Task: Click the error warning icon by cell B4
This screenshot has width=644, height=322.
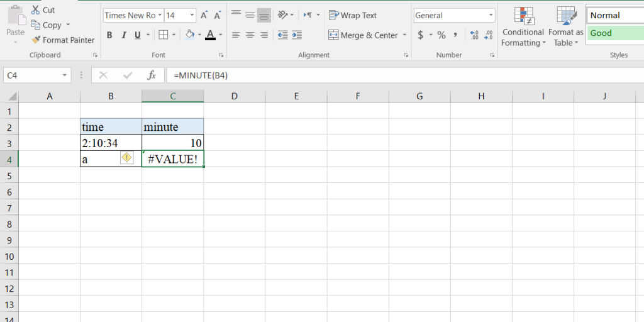Action: click(127, 157)
